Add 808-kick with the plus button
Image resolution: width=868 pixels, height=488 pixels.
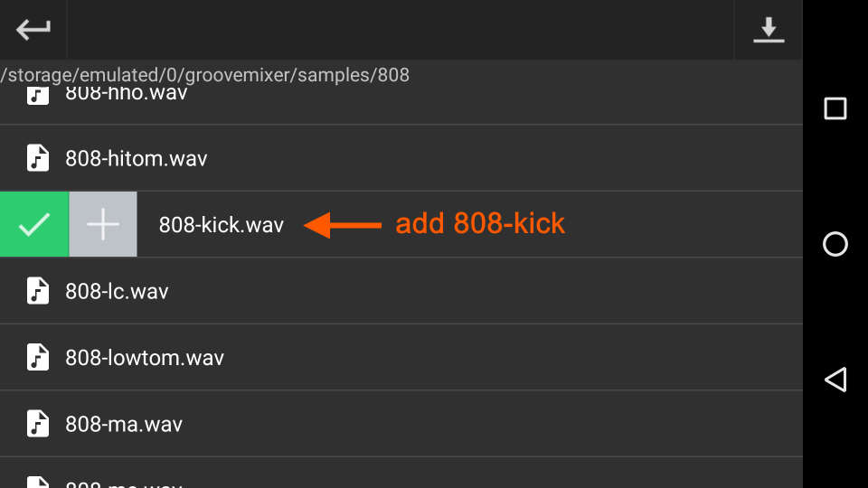(103, 224)
